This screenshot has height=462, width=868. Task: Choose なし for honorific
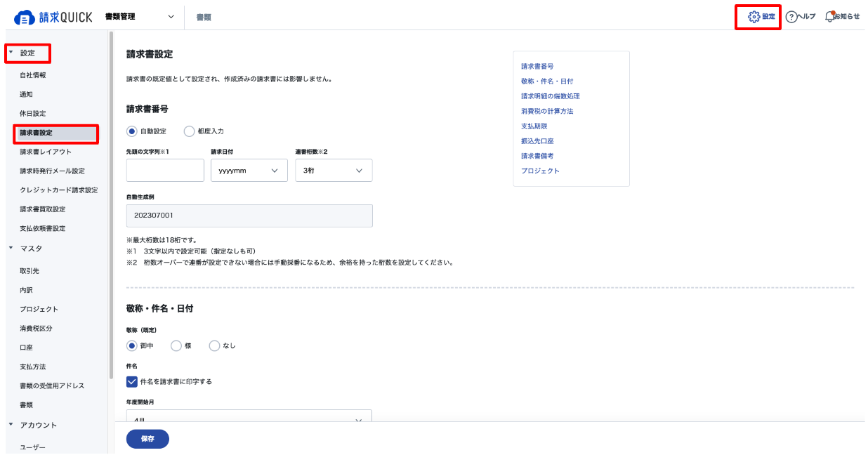coord(214,345)
